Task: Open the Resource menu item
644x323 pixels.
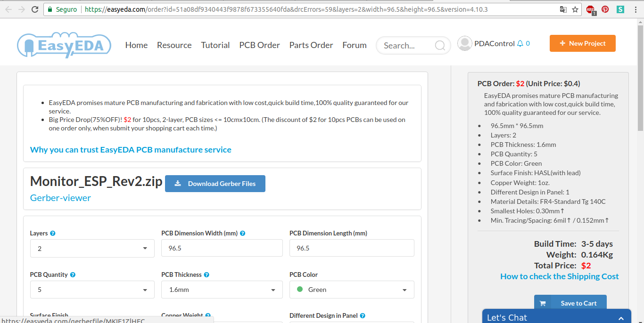Action: point(174,45)
